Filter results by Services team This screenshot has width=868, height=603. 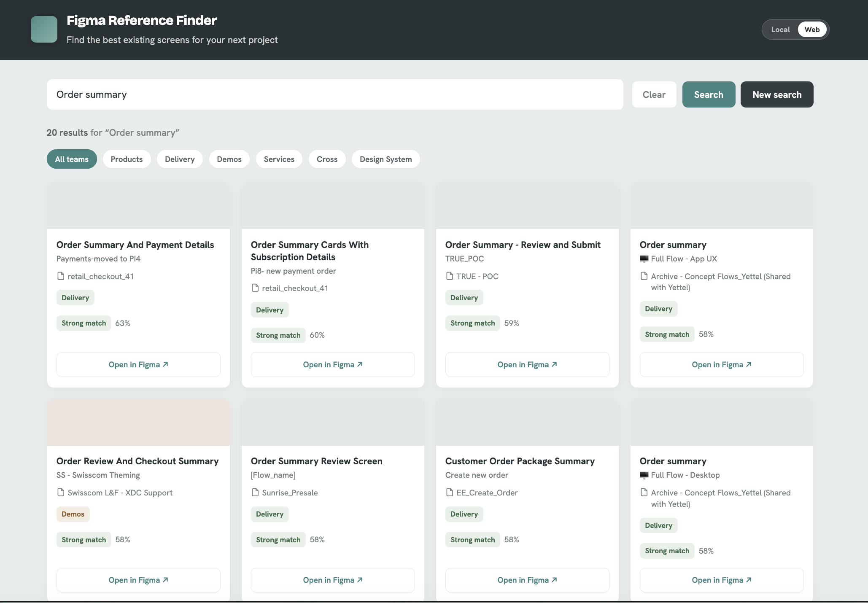(x=279, y=159)
